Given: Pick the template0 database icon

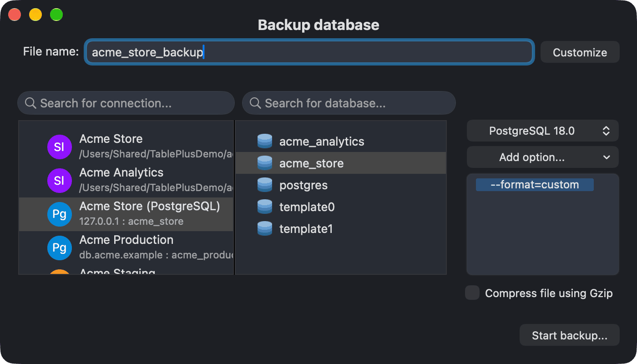Looking at the screenshot, I should click(265, 207).
